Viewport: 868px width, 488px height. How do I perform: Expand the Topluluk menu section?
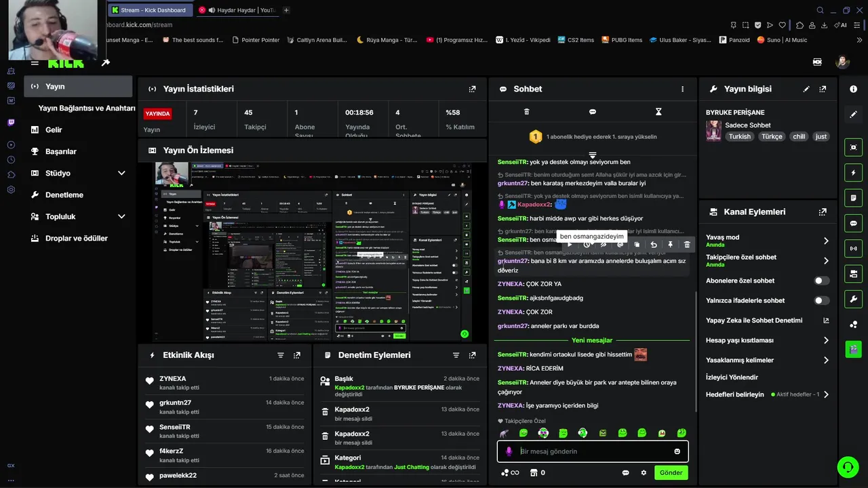click(121, 216)
